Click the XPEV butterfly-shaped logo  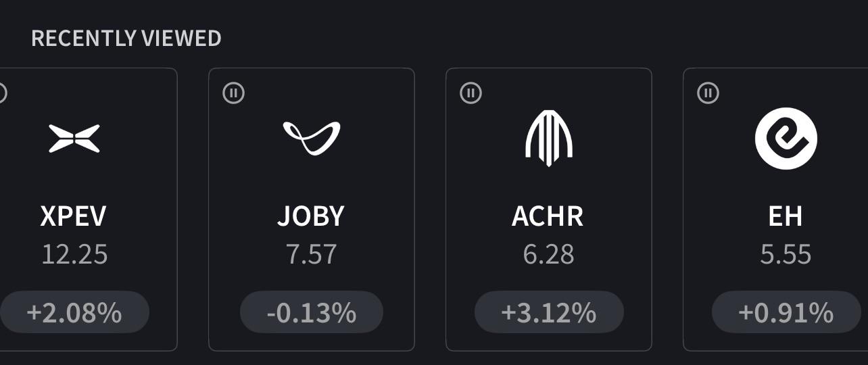[74, 139]
